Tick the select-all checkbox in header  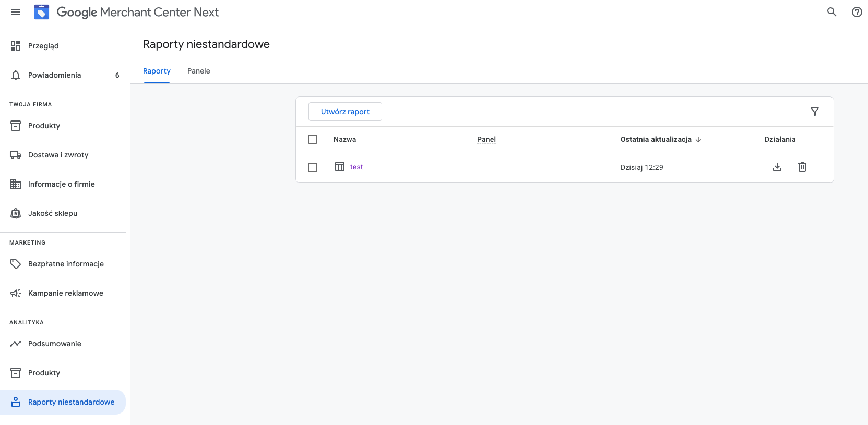(313, 139)
